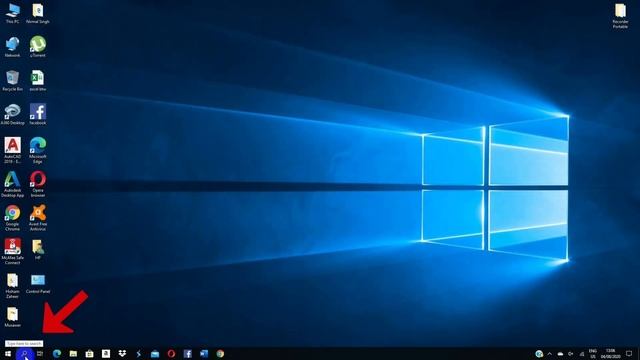The width and height of the screenshot is (640, 360).
Task: Open the Facebook desktop shortcut
Action: coord(38,114)
